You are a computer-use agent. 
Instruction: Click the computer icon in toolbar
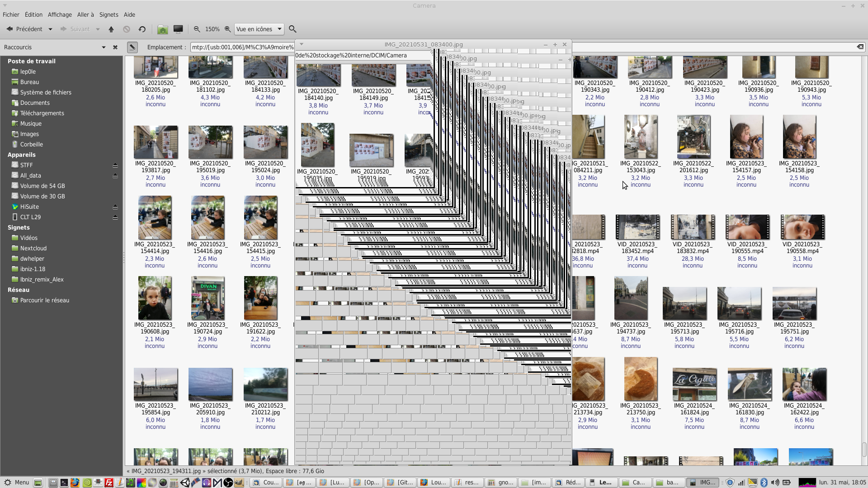178,29
